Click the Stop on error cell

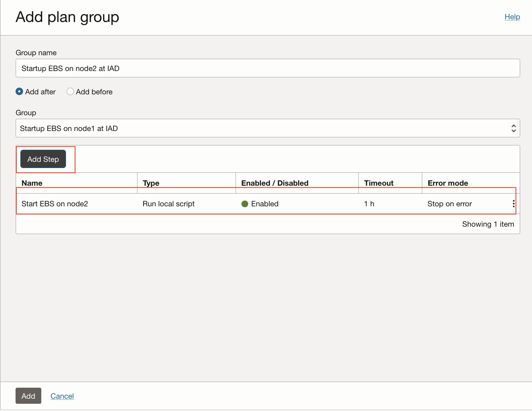tap(449, 204)
